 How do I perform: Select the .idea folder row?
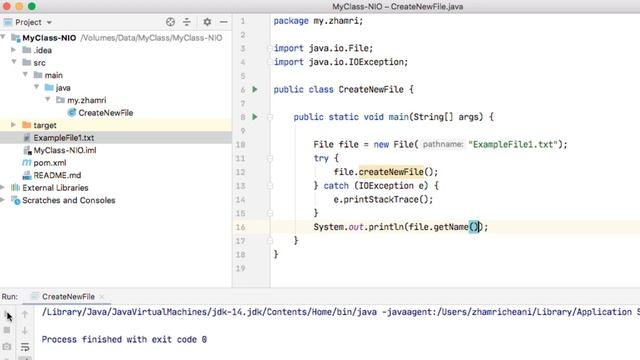pyautogui.click(x=116, y=50)
